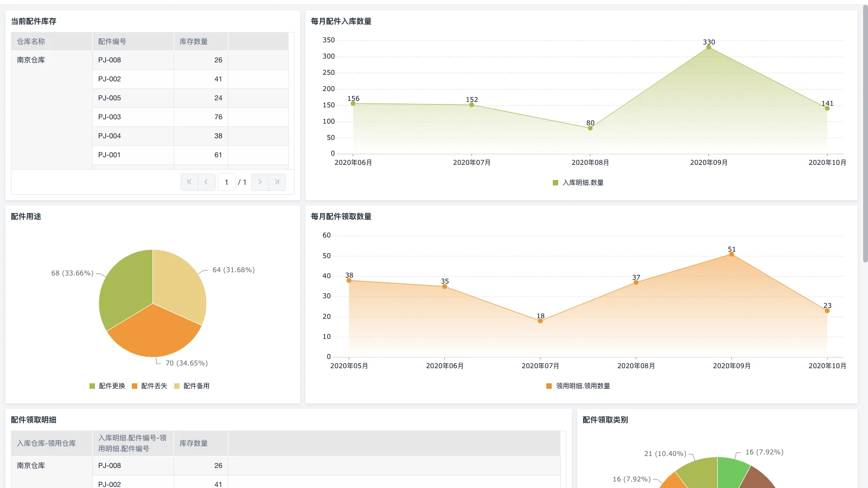Screen dimensions: 868x488
Task: Select PJ-008 row in 配件领取明细 table
Action: 326,466
